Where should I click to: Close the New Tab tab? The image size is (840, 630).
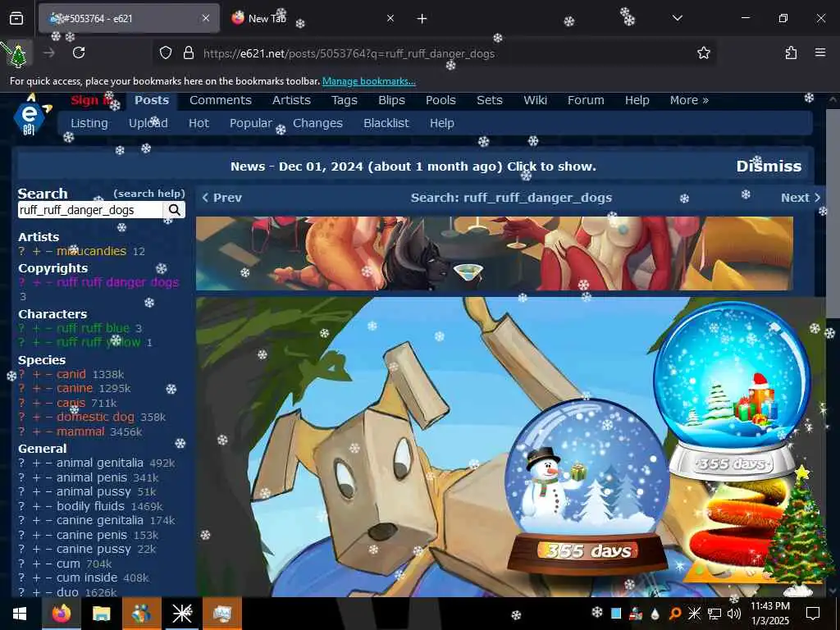(390, 18)
